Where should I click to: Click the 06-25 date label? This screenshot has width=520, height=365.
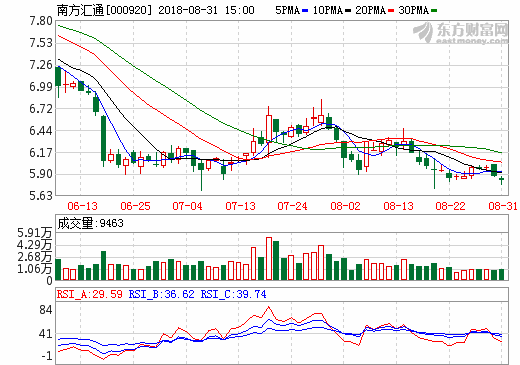coord(135,206)
